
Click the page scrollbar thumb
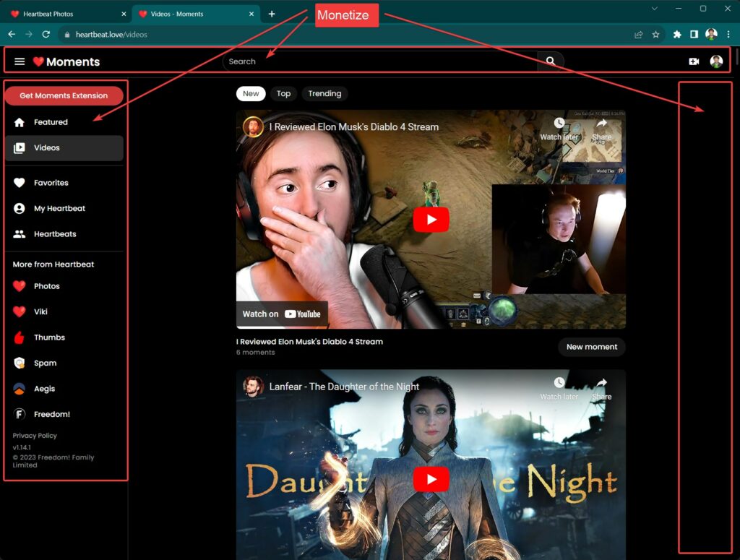[x=736, y=57]
